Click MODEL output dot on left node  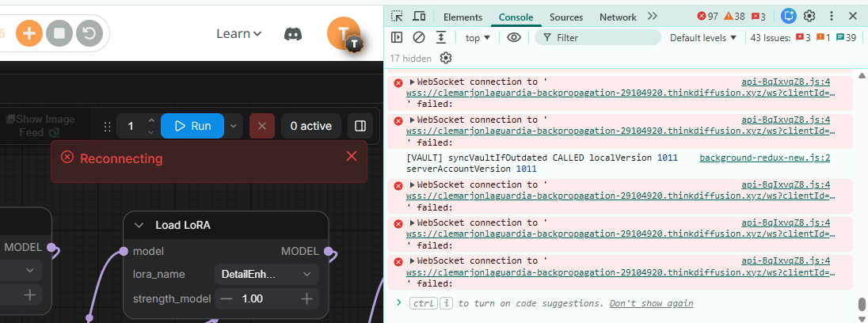tap(51, 247)
